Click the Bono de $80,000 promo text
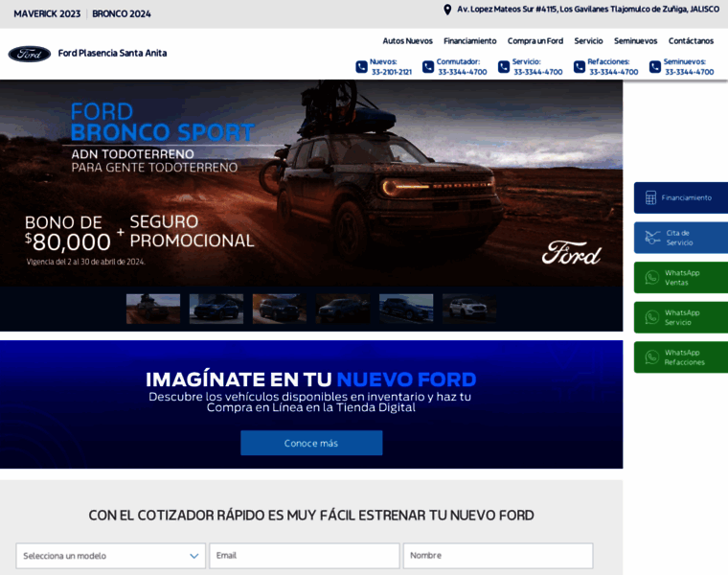The width and height of the screenshot is (728, 575). (x=68, y=233)
